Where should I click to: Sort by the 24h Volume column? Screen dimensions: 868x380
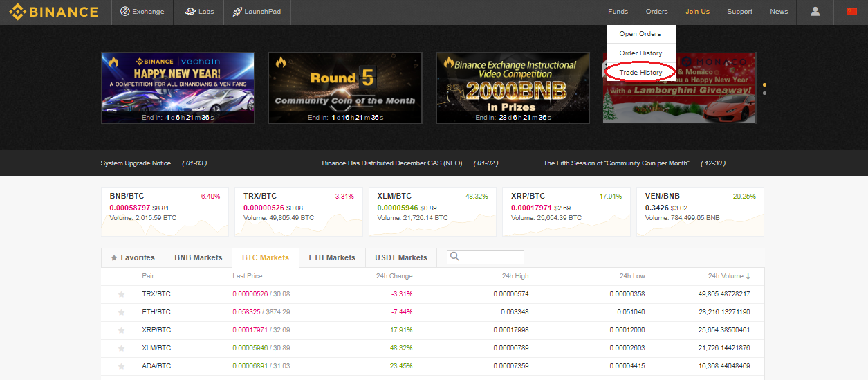(729, 276)
